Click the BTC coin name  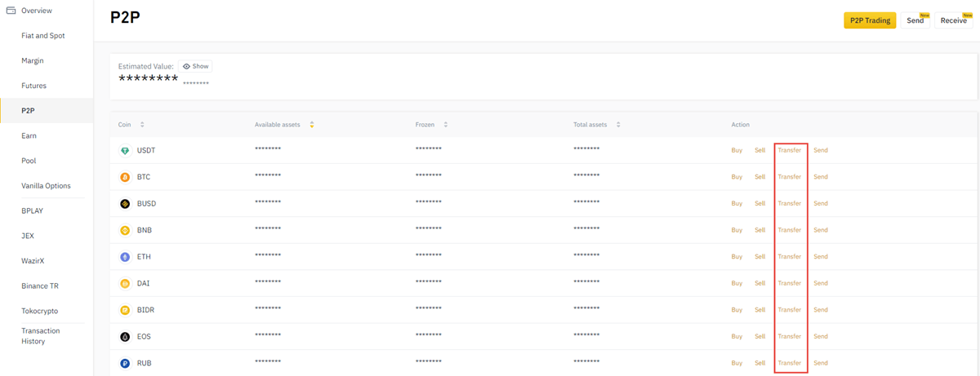point(144,177)
